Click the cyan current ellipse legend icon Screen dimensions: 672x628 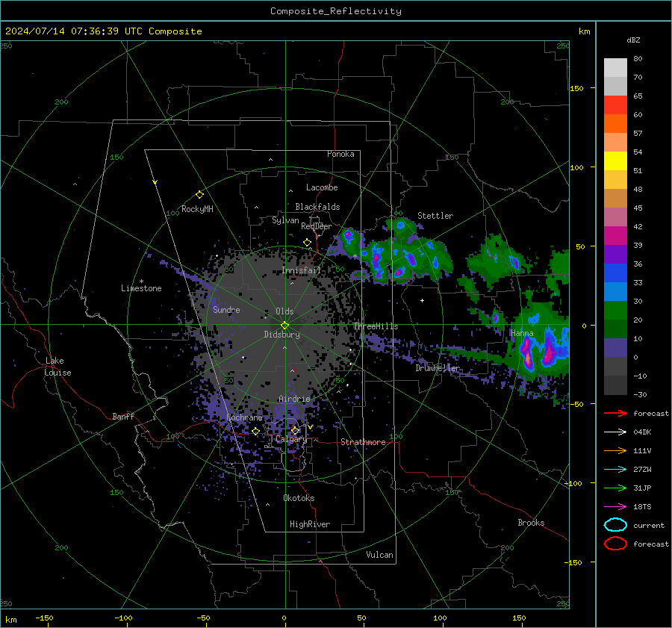615,525
